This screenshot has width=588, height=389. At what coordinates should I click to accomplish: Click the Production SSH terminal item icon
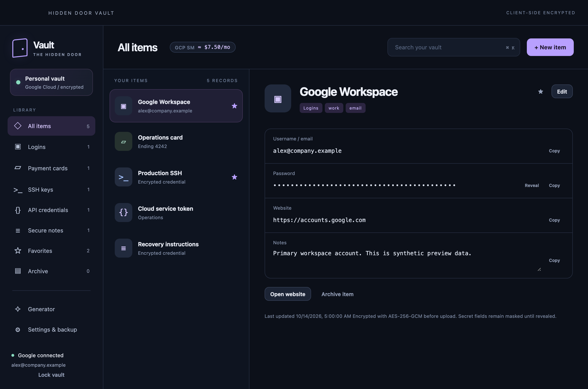123,177
